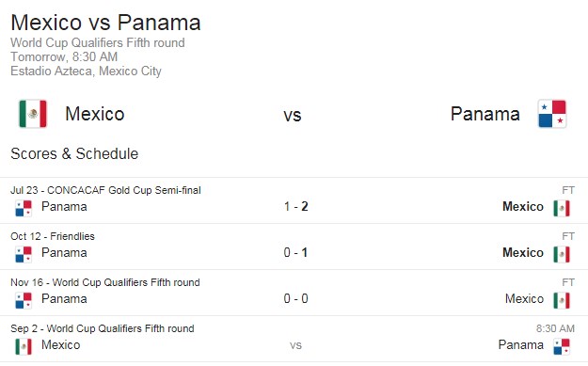Click Panama flag in Nov 16 qualifier row
The height and width of the screenshot is (366, 588).
point(24,300)
